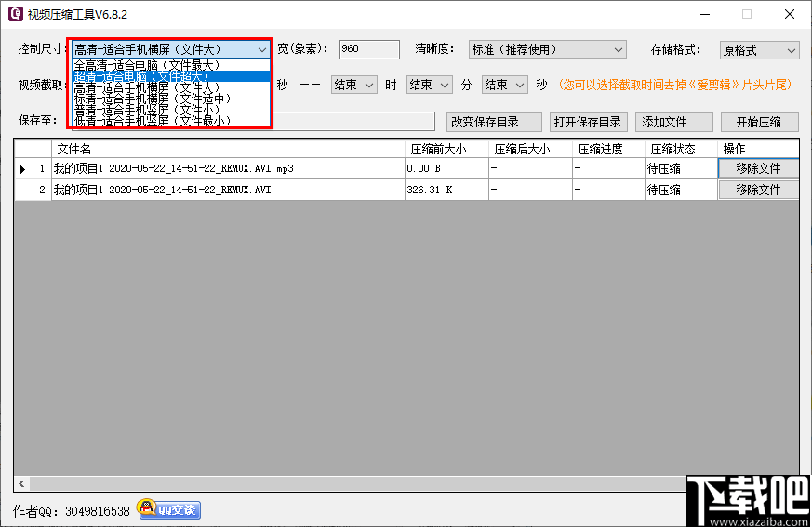Open the 清晰度 dropdown 标准(推荐使用)
The image size is (812, 527).
click(547, 49)
